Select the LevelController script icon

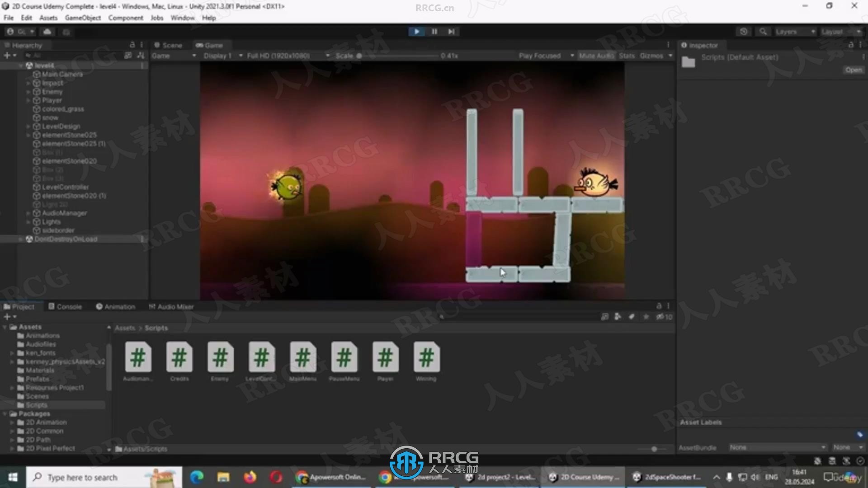[x=261, y=357]
